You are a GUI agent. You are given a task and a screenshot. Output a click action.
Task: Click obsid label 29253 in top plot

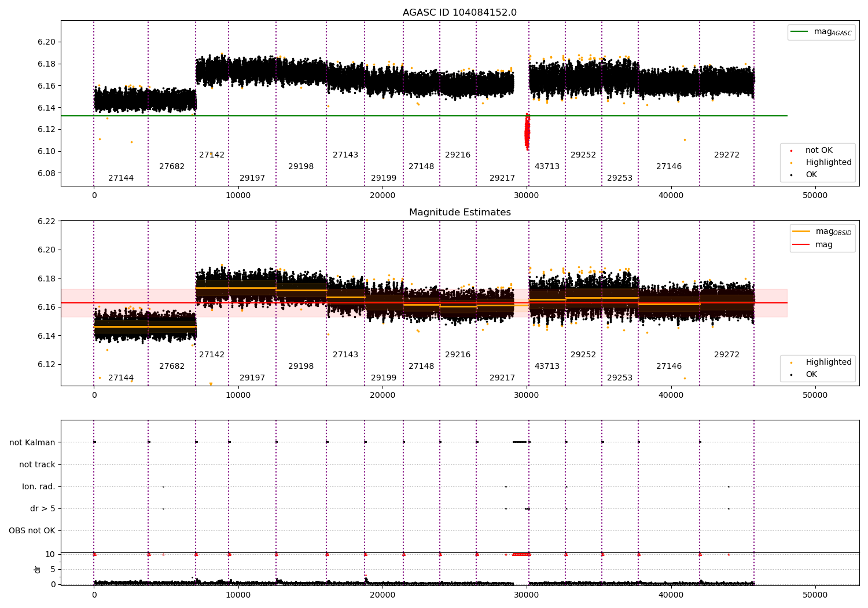620,178
